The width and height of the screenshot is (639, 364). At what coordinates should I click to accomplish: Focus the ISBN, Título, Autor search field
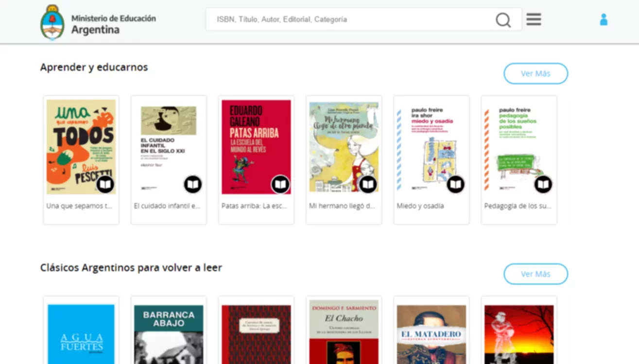pos(350,19)
